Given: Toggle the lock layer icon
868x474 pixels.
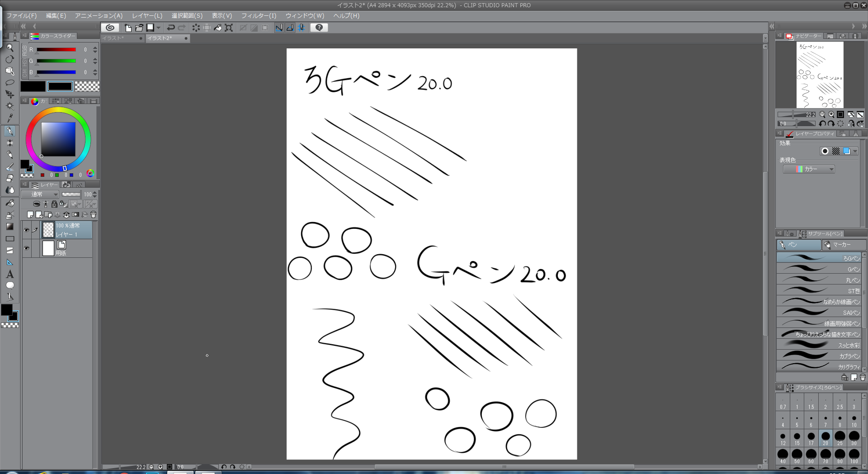Looking at the screenshot, I should 54,204.
